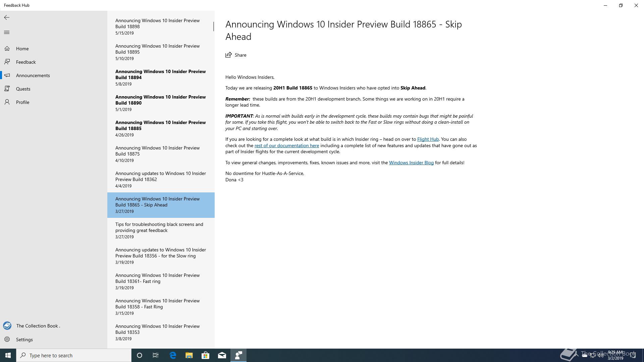Screen dimensions: 644x362
Task: Click the announcements list scrollbar thumb
Action: pyautogui.click(x=214, y=26)
